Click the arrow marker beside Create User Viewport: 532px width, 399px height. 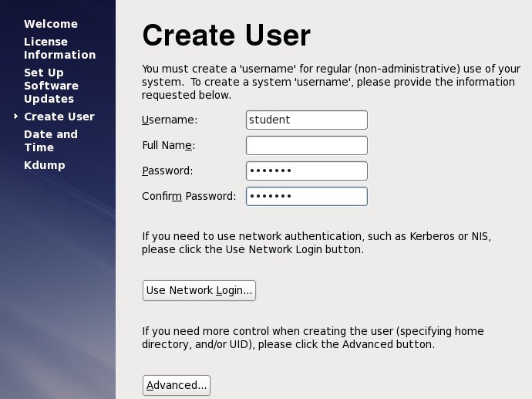pos(15,117)
